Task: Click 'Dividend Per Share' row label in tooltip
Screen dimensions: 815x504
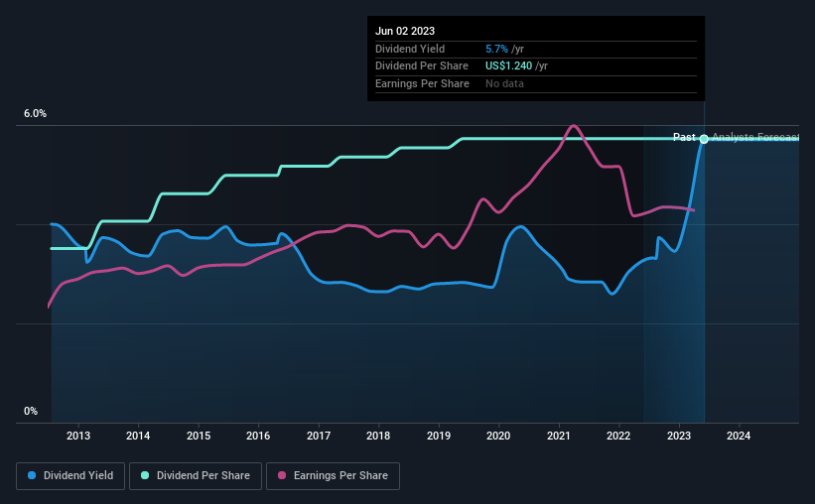Action: [422, 66]
